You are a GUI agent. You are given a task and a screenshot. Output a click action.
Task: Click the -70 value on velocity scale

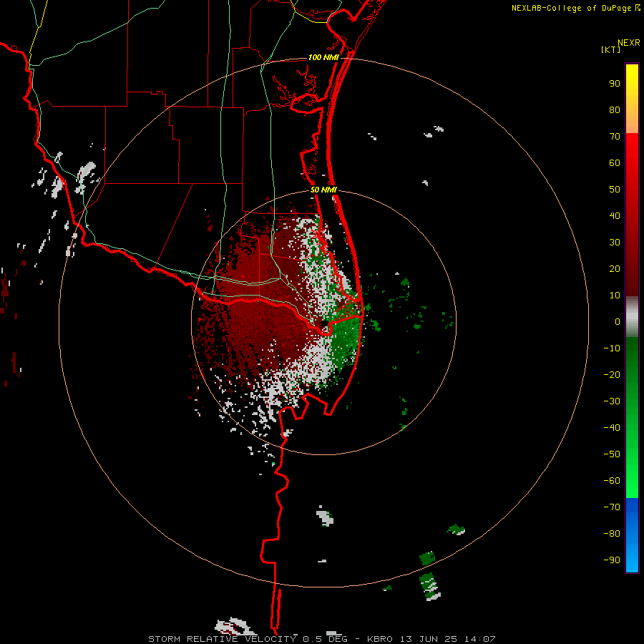coord(612,507)
